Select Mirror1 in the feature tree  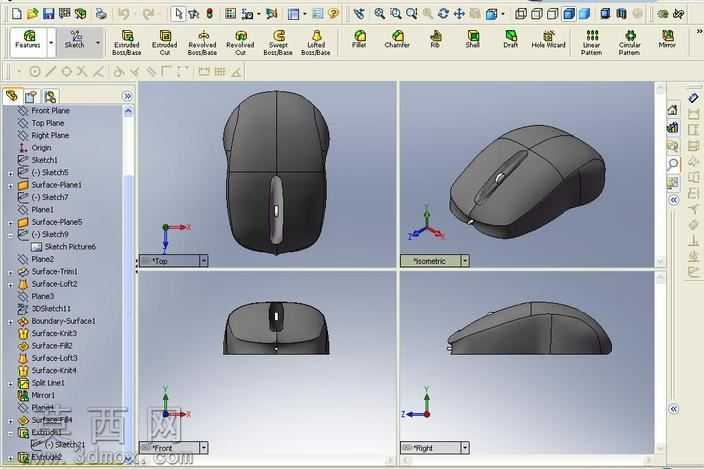pos(43,395)
